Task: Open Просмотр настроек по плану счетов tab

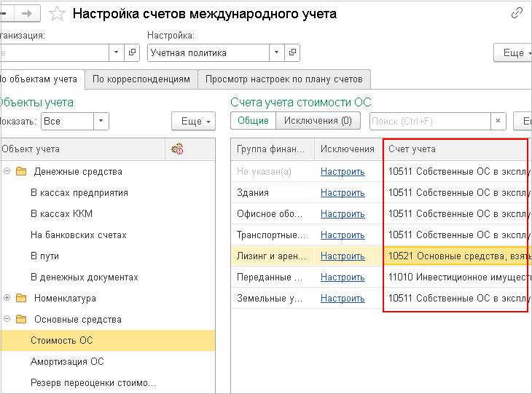Action: 284,79
